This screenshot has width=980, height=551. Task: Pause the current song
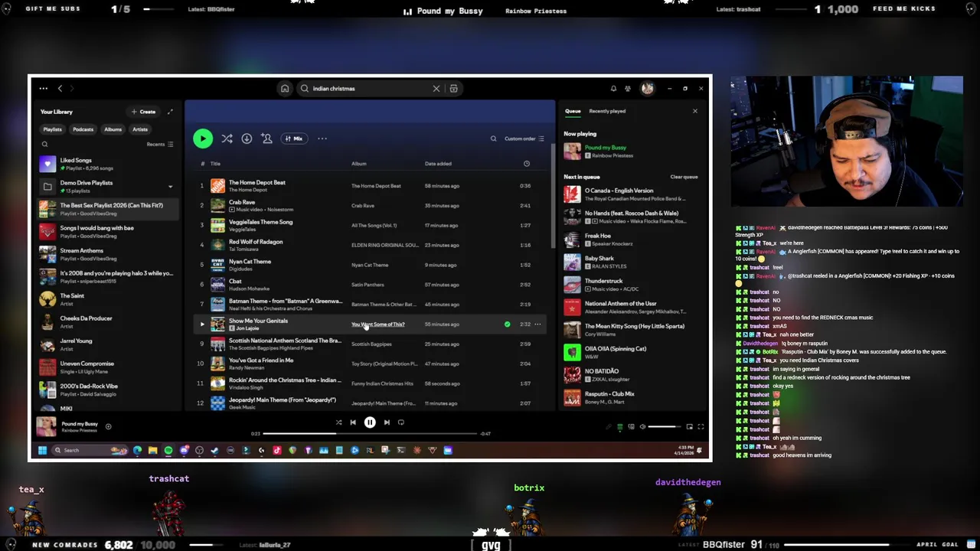click(370, 422)
